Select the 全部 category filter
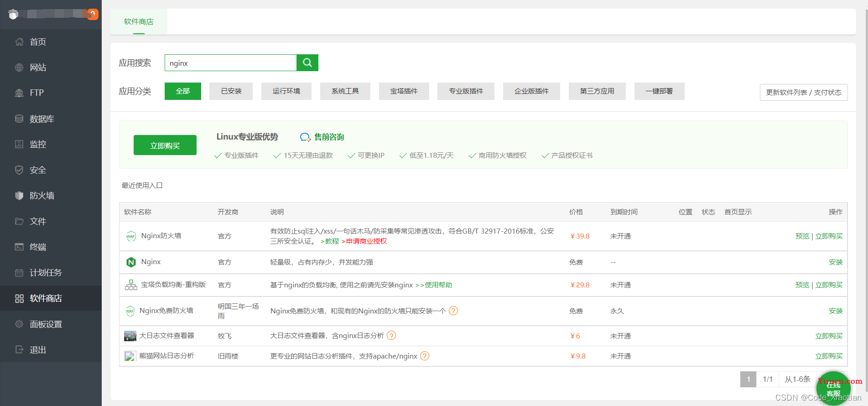The width and height of the screenshot is (868, 406). 183,91
